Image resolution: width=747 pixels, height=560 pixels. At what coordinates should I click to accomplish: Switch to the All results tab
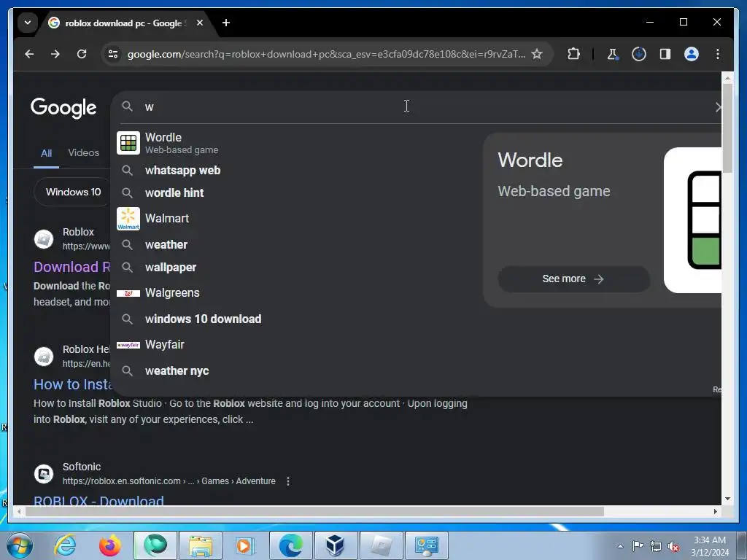[46, 153]
